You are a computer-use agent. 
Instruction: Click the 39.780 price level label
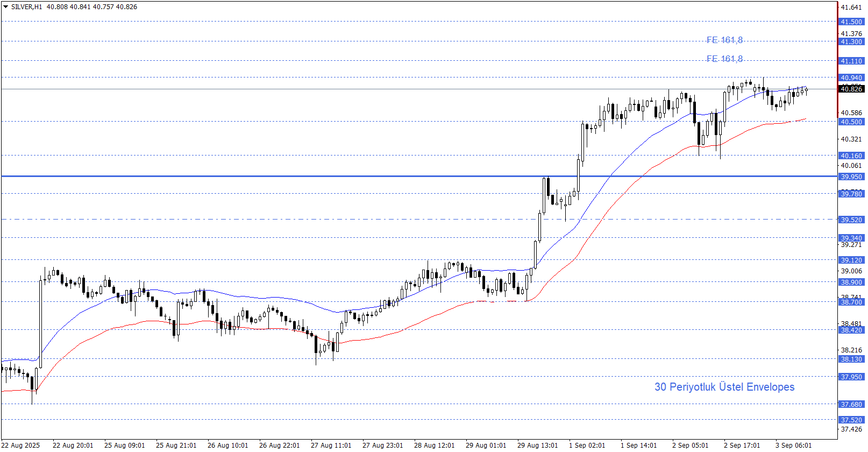851,194
